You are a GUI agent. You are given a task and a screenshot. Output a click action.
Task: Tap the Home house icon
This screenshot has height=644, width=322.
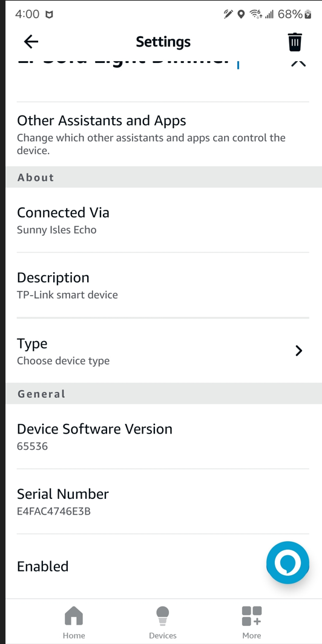click(x=74, y=616)
